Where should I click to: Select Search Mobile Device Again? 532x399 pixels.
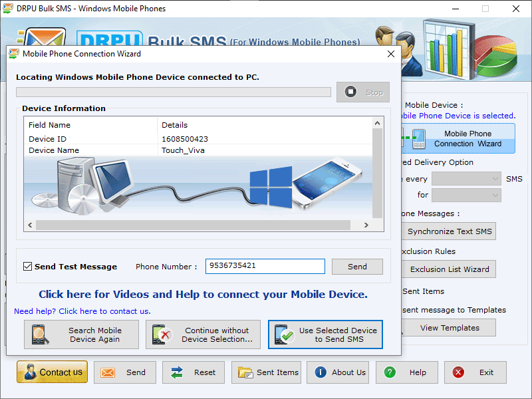point(81,334)
